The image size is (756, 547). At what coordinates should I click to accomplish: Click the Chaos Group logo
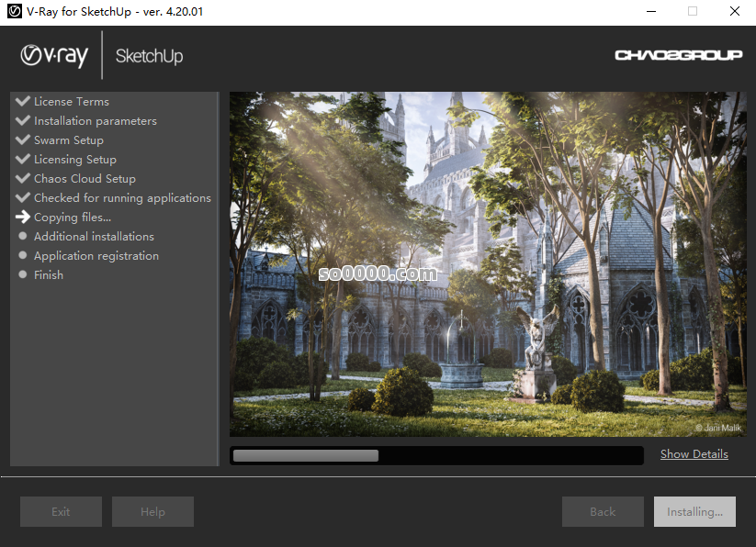pos(678,56)
